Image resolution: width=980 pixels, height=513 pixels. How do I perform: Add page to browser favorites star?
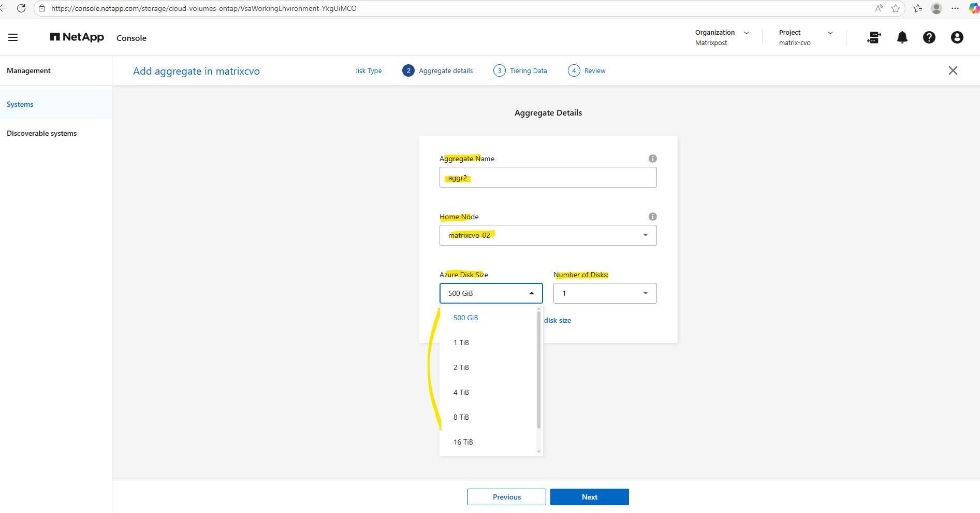(x=896, y=8)
